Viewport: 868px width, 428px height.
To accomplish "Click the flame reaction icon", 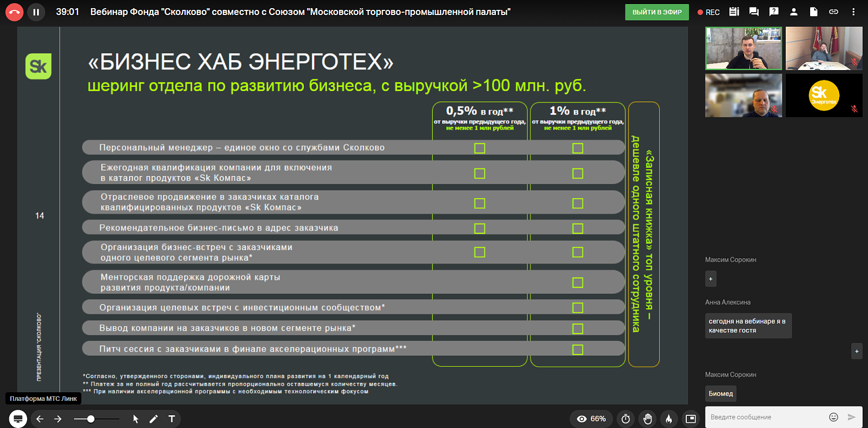I will [668, 419].
